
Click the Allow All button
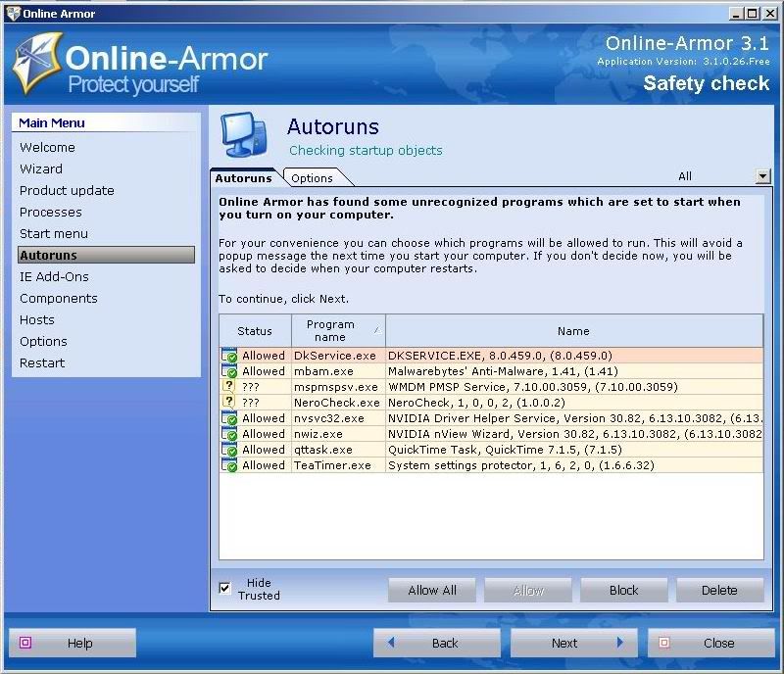tap(432, 590)
